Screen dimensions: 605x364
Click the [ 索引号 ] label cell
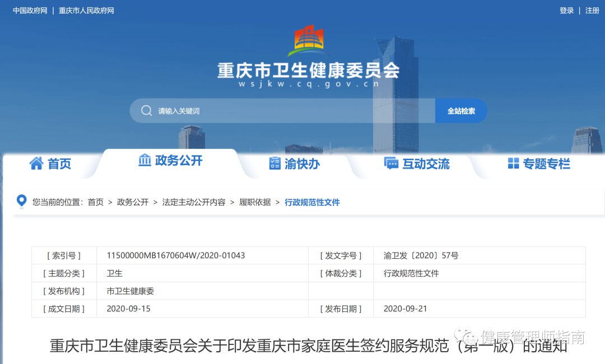click(x=64, y=255)
